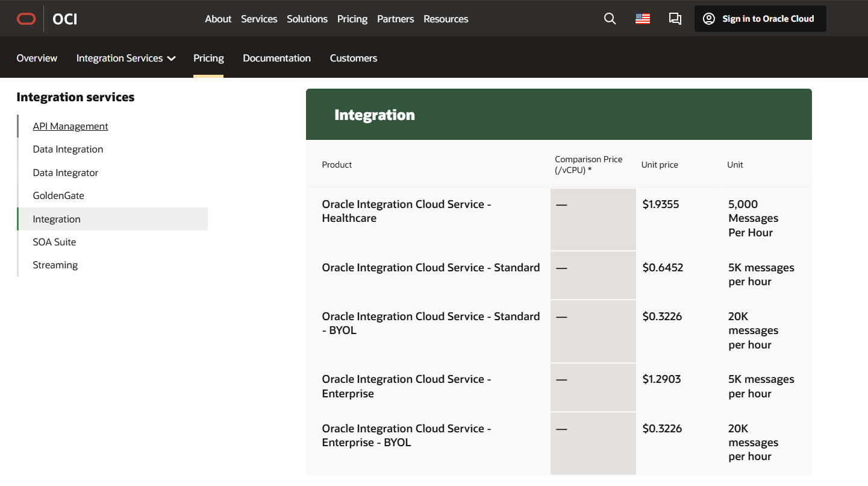Viewport: 868px width, 486px height.
Task: Click the OCI text link
Action: point(64,19)
